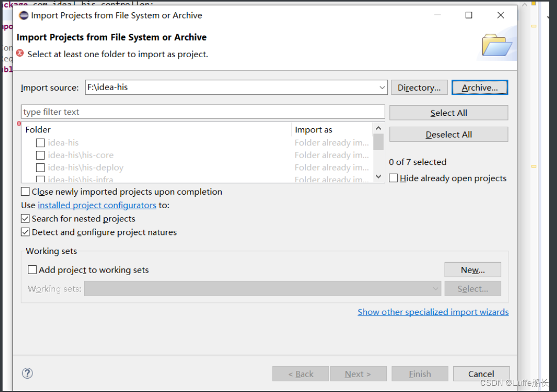Image resolution: width=557 pixels, height=392 pixels.
Task: Check the idea-his\his-core folder checkbox
Action: click(x=40, y=155)
